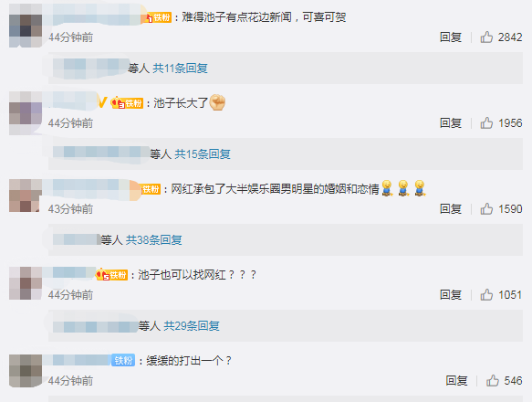
Task: Click 回复 on the 网红承包了 comment
Action: click(451, 208)
